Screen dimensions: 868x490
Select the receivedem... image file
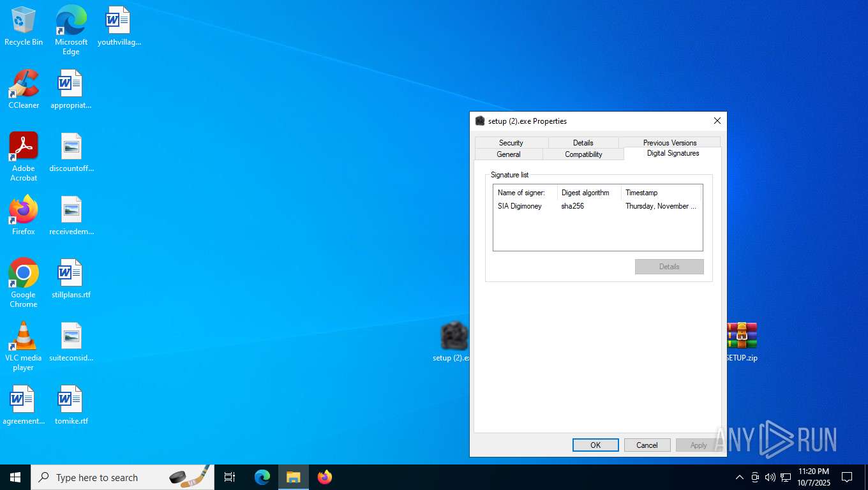pyautogui.click(x=71, y=215)
